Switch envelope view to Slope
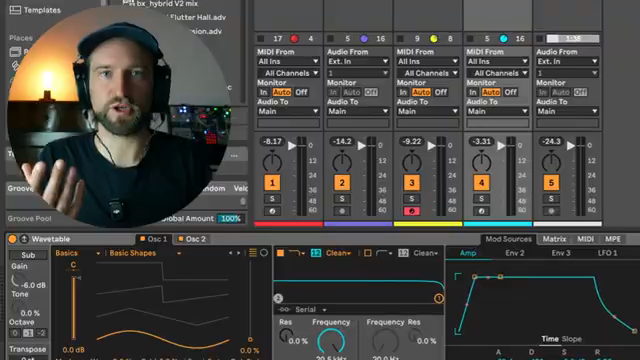640x360 pixels. click(571, 339)
